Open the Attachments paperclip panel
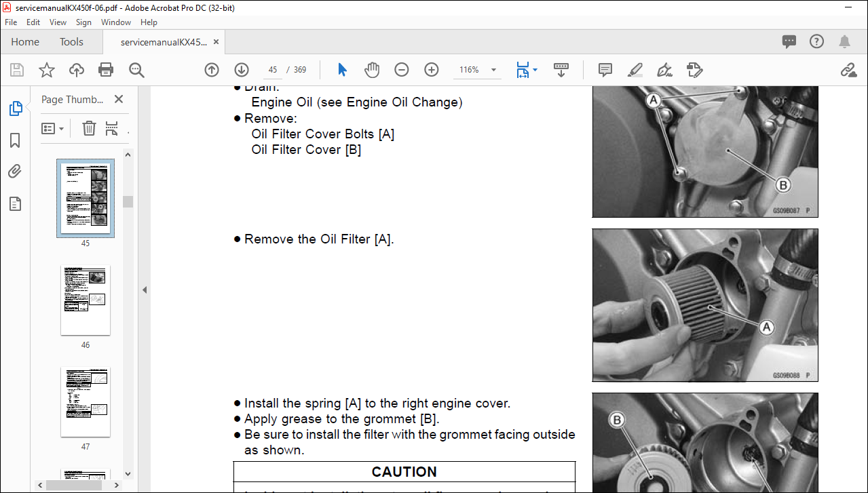The height and width of the screenshot is (493, 868). [x=15, y=172]
